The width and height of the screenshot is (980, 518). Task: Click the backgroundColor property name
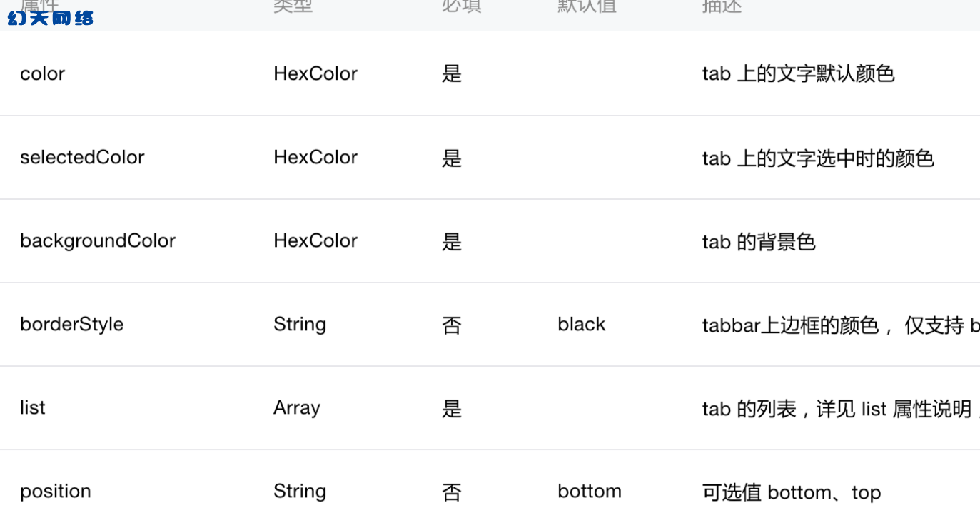pyautogui.click(x=98, y=240)
